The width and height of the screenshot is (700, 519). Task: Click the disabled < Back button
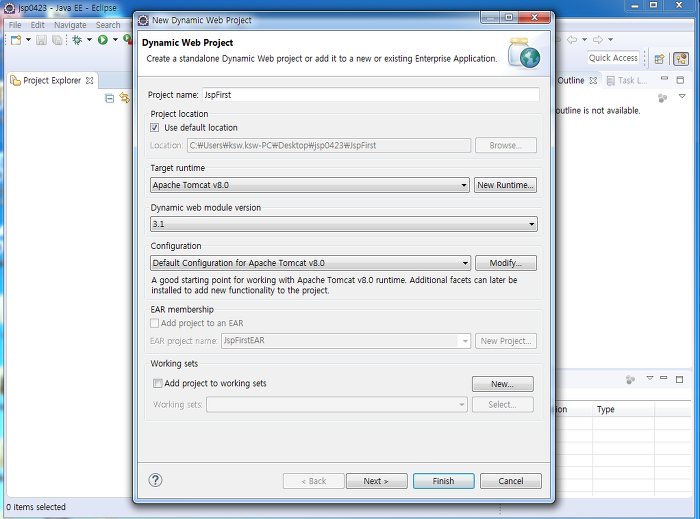tap(313, 481)
